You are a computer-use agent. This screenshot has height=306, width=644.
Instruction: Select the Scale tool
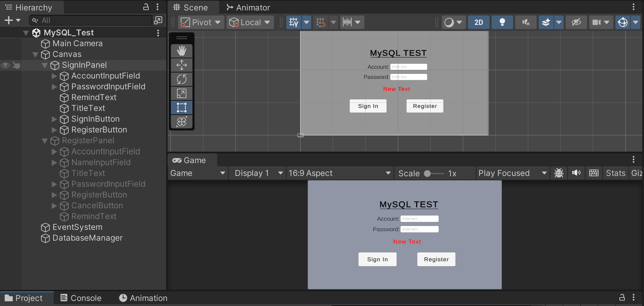click(182, 93)
